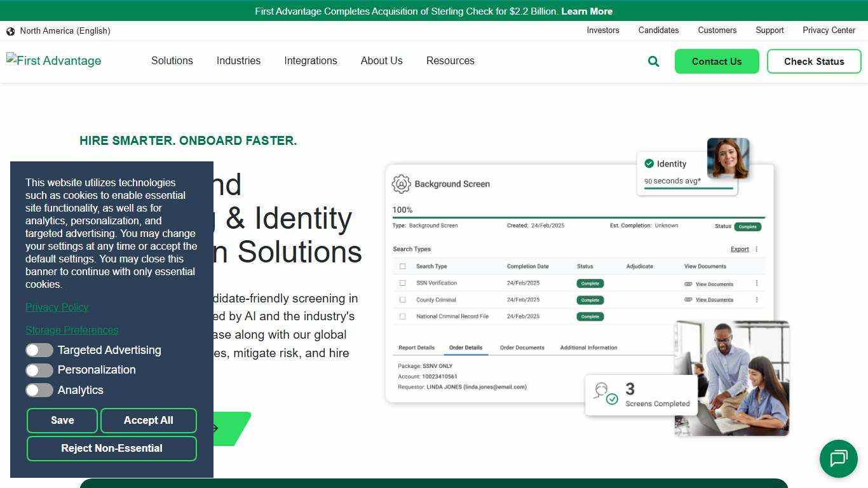Enable the Analytics toggle

pos(39,390)
